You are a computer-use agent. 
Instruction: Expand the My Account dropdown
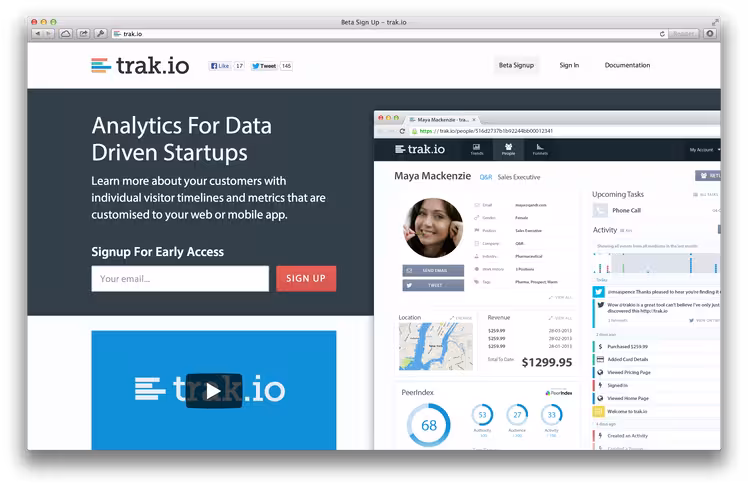(x=704, y=150)
